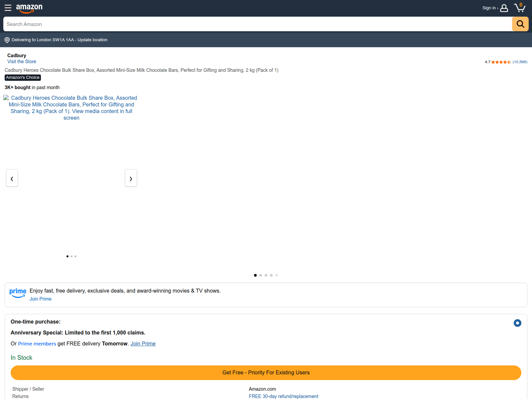
Task: Click Get Free - Priority For Existing Users
Action: tap(266, 373)
